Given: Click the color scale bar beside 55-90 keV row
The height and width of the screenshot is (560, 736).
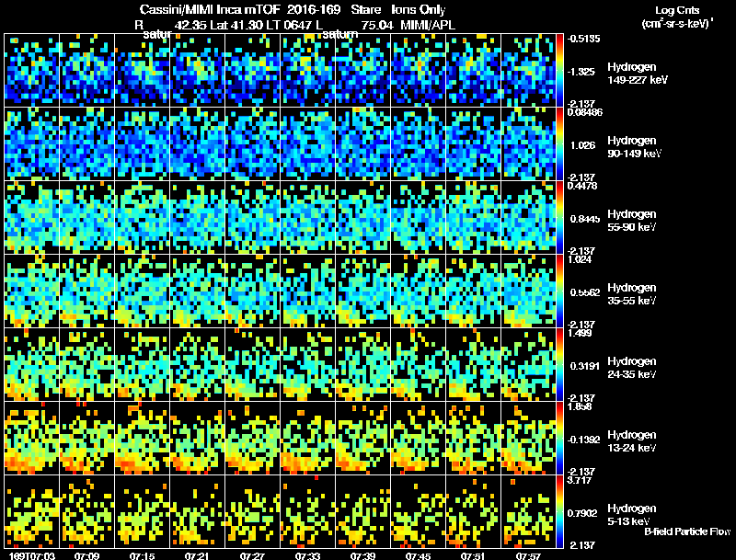Looking at the screenshot, I should coord(559,218).
